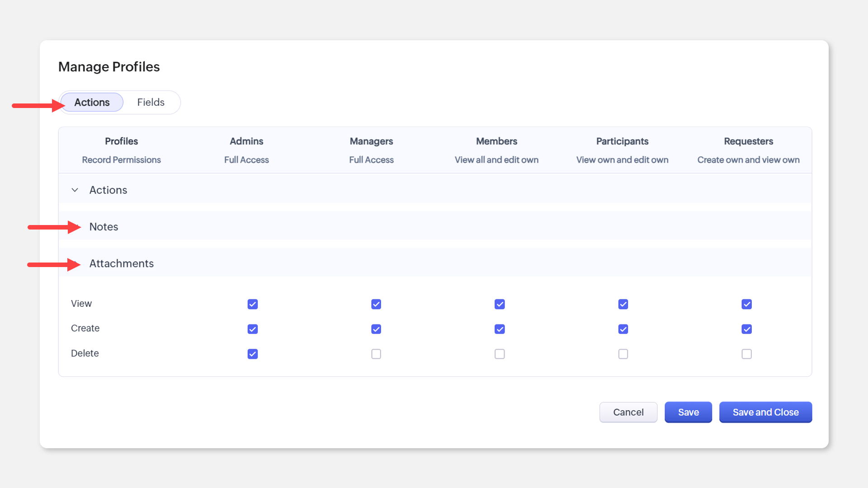Uncheck Create permission for Participants
The height and width of the screenshot is (488, 868).
click(623, 329)
